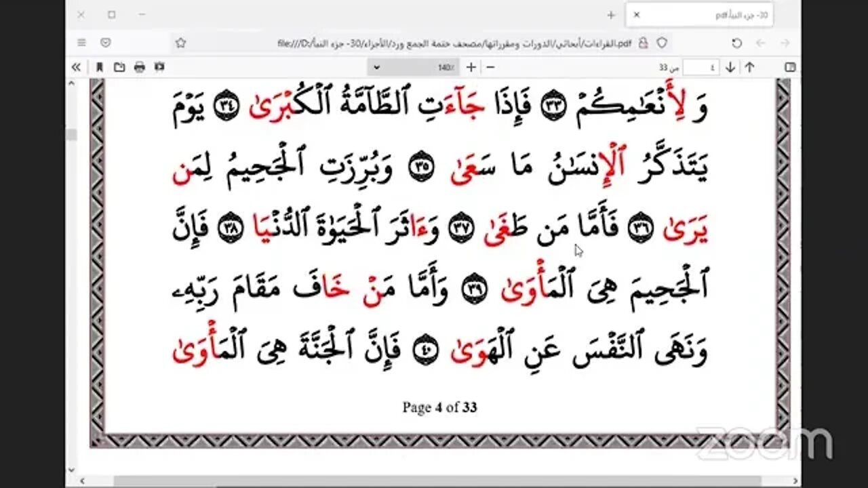
Task: Open the zoom level dropdown showing 140%
Action: pyautogui.click(x=414, y=67)
